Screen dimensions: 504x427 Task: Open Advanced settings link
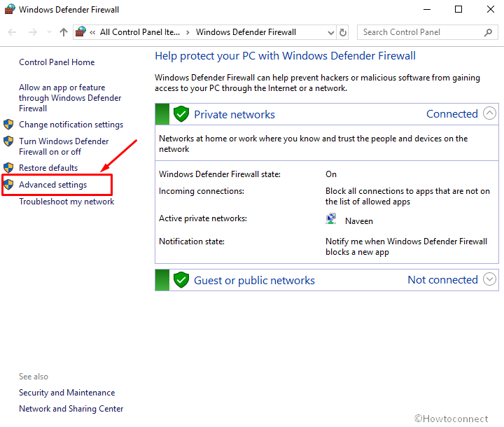(52, 185)
